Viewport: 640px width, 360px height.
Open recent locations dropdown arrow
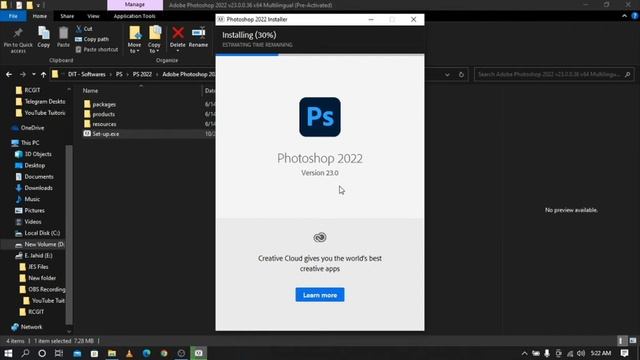pos(34,75)
